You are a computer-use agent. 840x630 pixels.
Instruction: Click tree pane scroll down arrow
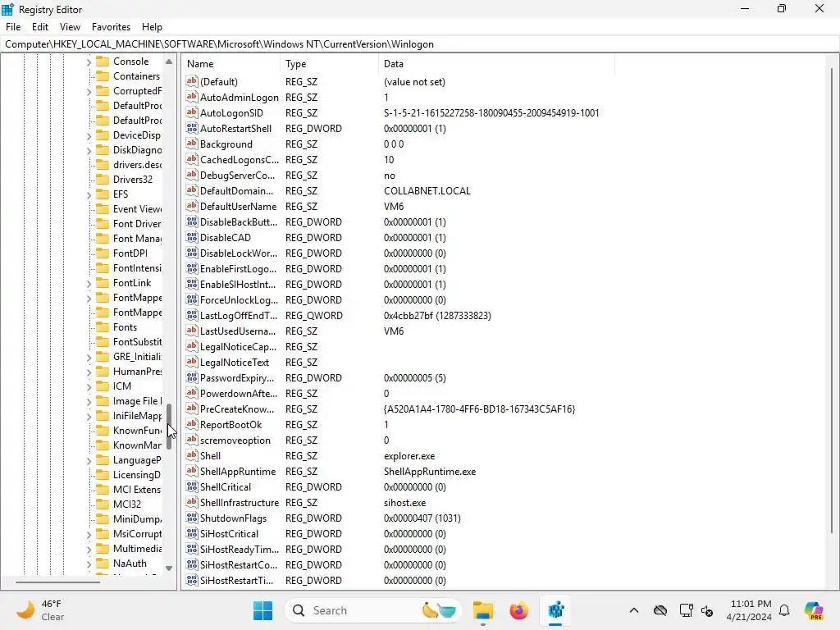(169, 568)
